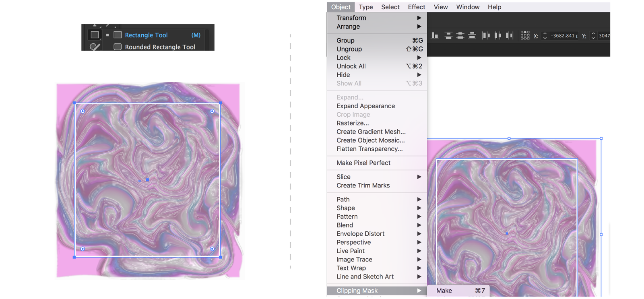Click the X coordinate input field
The width and height of the screenshot is (644, 299).
pyautogui.click(x=564, y=35)
